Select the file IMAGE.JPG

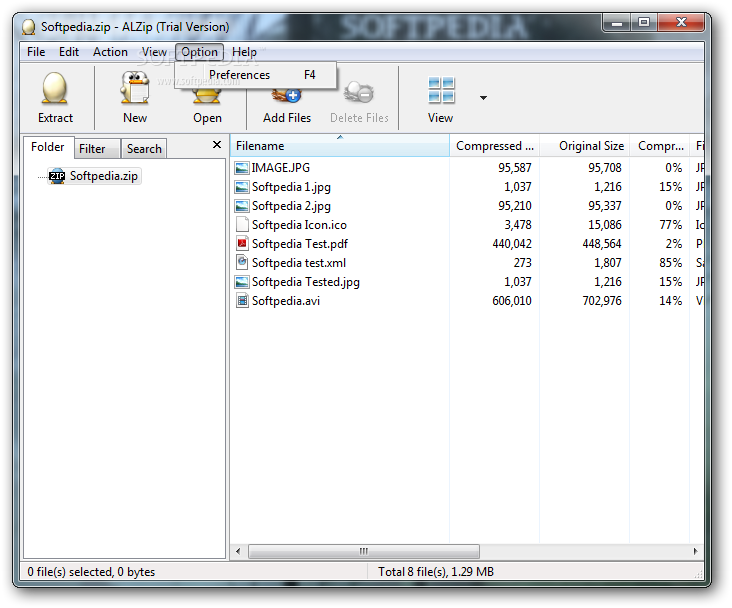point(281,168)
